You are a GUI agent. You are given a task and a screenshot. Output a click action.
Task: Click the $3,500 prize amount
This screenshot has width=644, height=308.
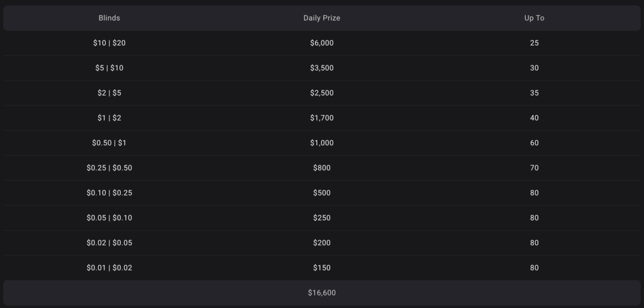click(x=321, y=68)
